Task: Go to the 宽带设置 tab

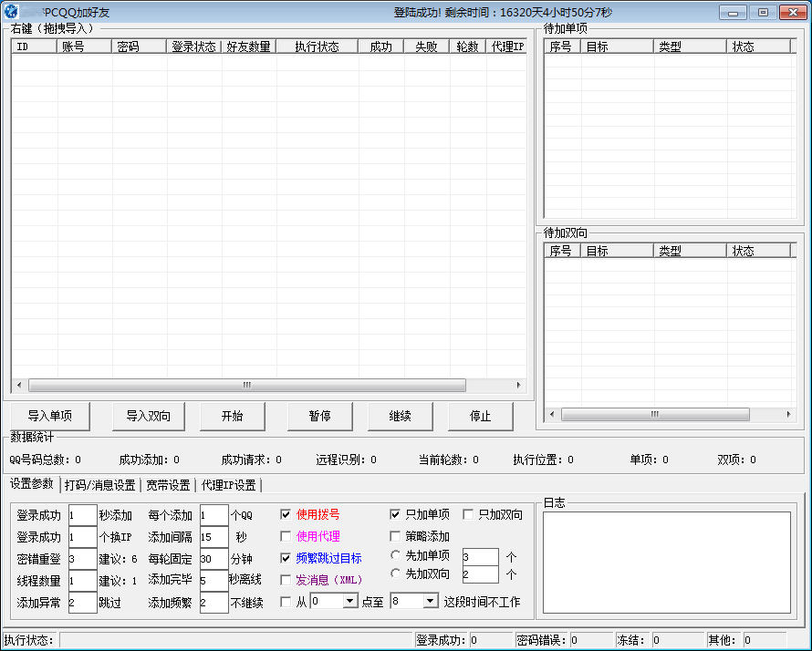Action: click(168, 485)
